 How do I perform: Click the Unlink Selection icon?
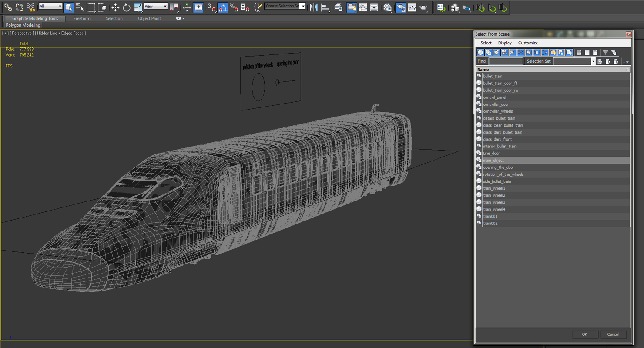tap(19, 7)
